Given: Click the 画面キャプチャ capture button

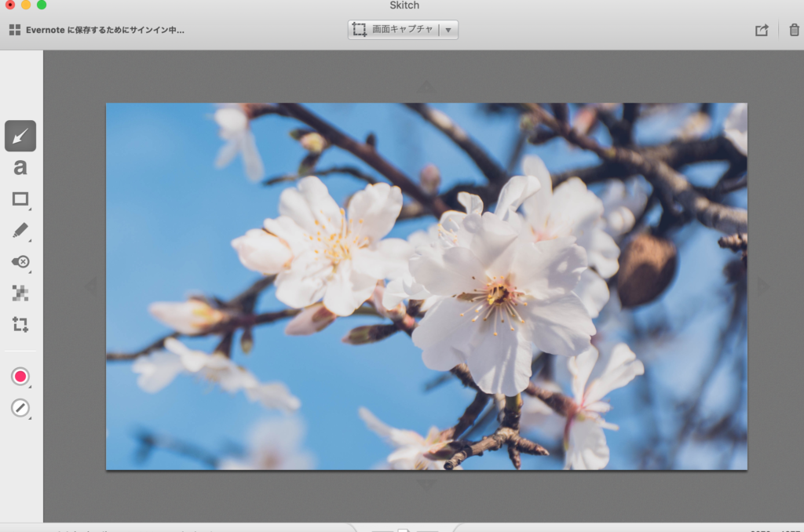Looking at the screenshot, I should coord(393,30).
